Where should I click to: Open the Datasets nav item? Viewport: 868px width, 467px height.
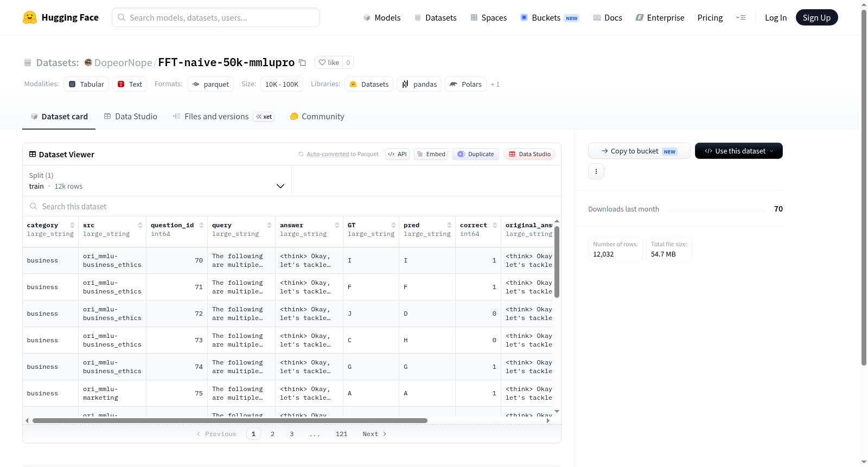click(435, 17)
